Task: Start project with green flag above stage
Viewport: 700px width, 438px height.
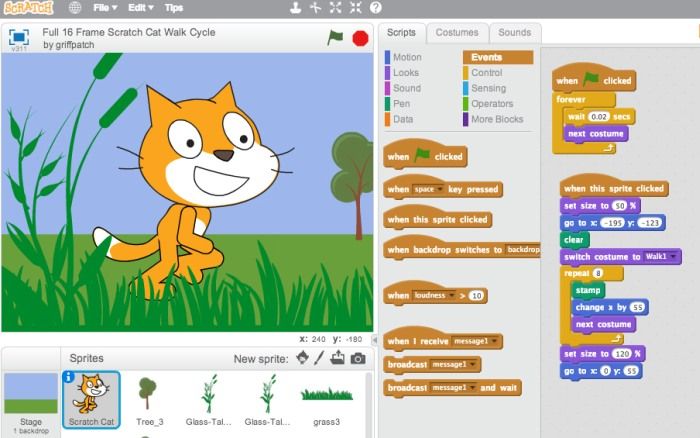Action: pyautogui.click(x=335, y=38)
